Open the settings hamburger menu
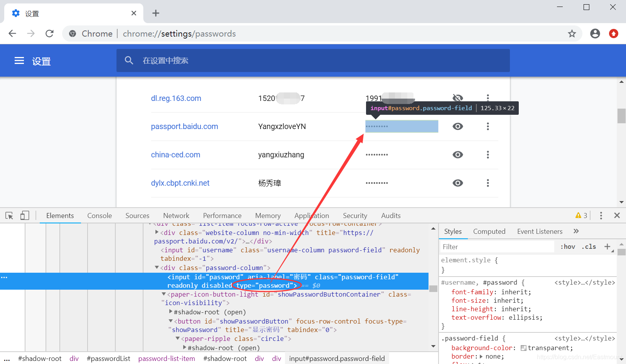The height and width of the screenshot is (364, 626). [19, 61]
